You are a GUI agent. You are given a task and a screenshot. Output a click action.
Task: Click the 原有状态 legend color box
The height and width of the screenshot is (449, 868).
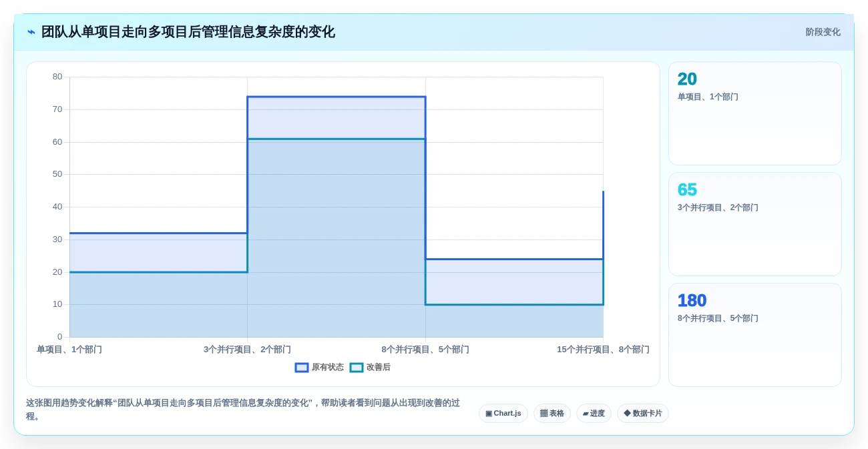(302, 367)
